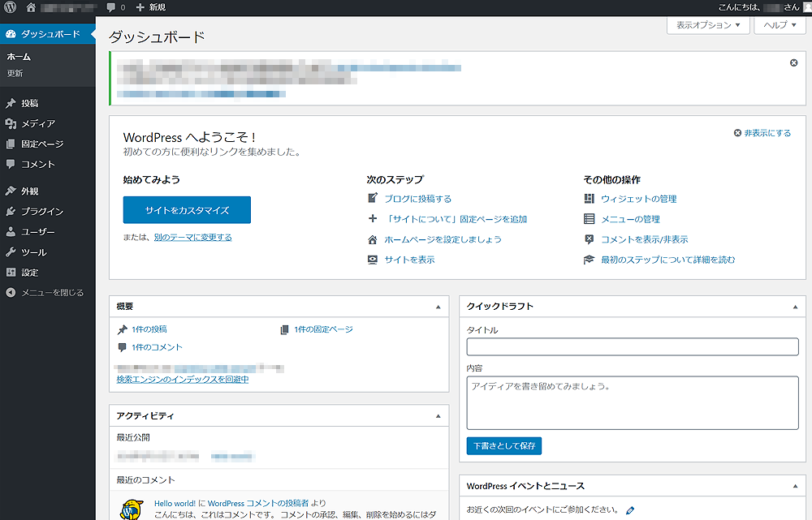The image size is (812, 520).
Task: Hide the welcome panel via 非表示にする
Action: click(767, 133)
